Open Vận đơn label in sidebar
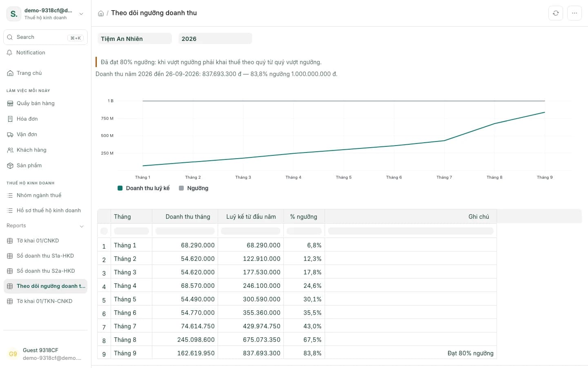Screen dimensions: 588x368 point(27,135)
